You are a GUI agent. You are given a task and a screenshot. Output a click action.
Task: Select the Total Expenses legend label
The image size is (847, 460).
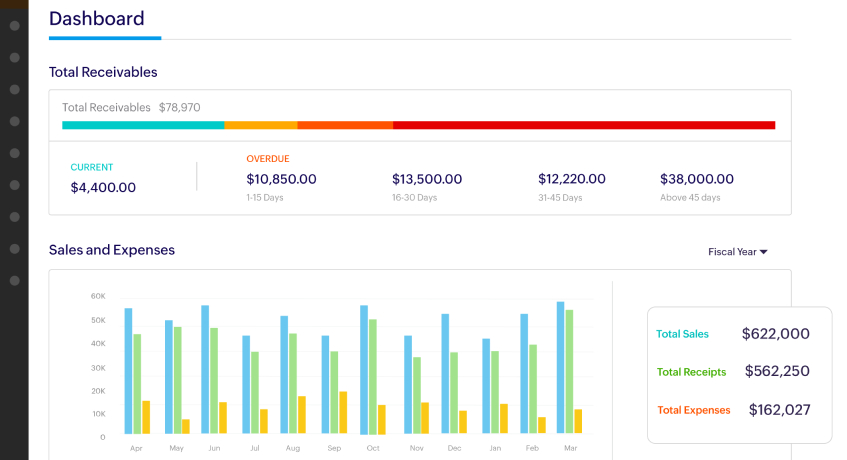pos(693,410)
